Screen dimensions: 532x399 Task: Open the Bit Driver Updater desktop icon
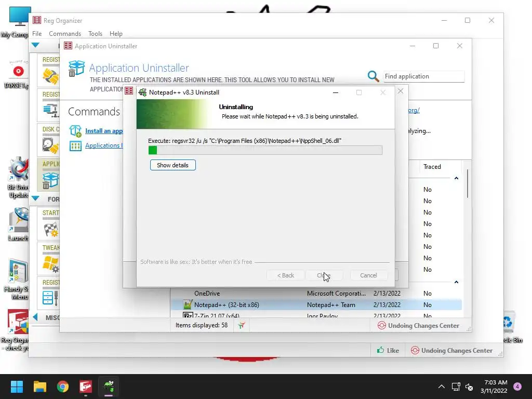pyautogui.click(x=18, y=178)
